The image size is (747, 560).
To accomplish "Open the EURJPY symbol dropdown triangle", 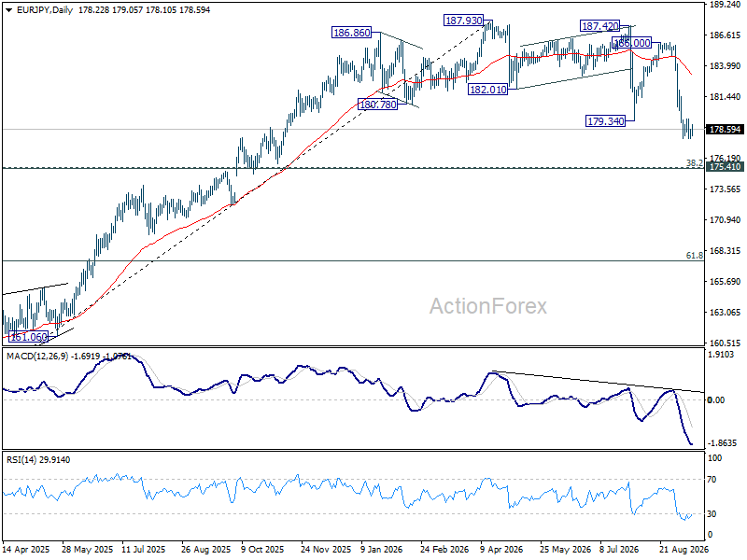I will coord(8,10).
